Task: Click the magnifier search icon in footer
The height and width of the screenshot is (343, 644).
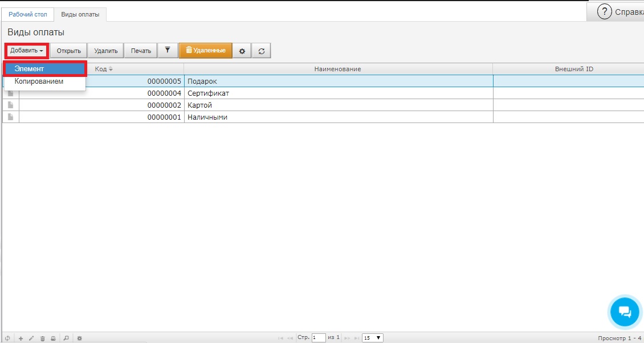Action: click(66, 338)
